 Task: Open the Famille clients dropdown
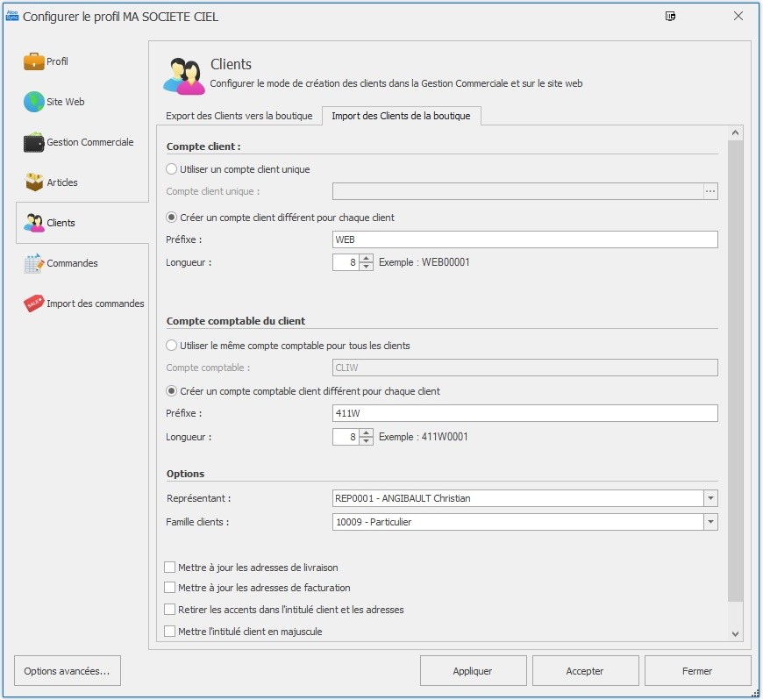click(x=710, y=522)
